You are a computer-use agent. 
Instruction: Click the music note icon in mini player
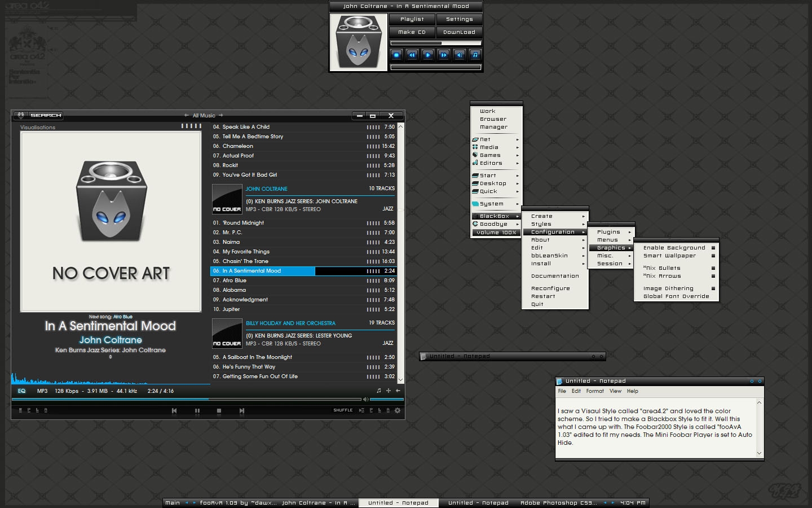[x=475, y=55]
